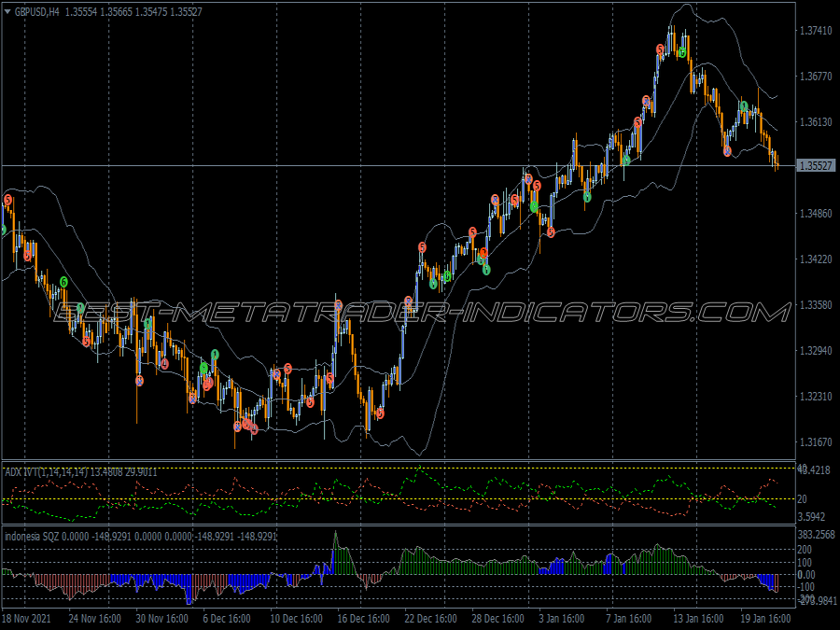Click the SQZ scale value 100
The image size is (840, 630).
point(805,563)
